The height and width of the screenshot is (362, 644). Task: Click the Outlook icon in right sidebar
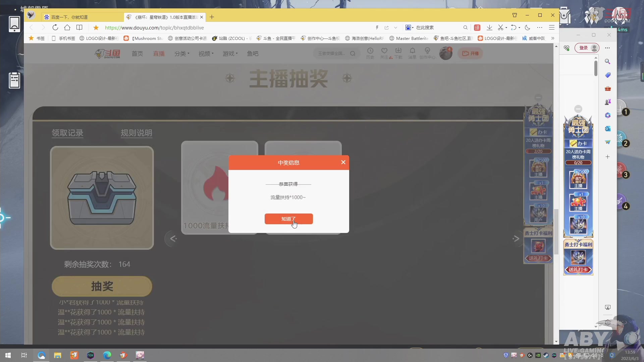(x=608, y=129)
